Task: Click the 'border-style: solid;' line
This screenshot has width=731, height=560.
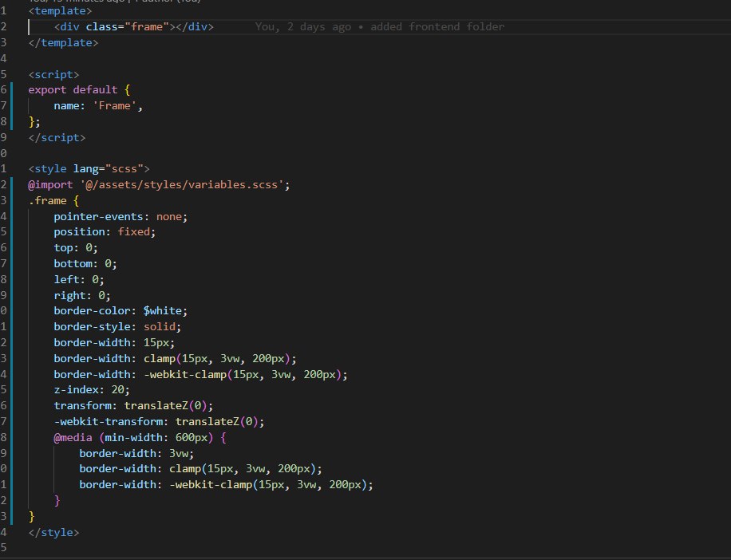Action: coord(117,326)
